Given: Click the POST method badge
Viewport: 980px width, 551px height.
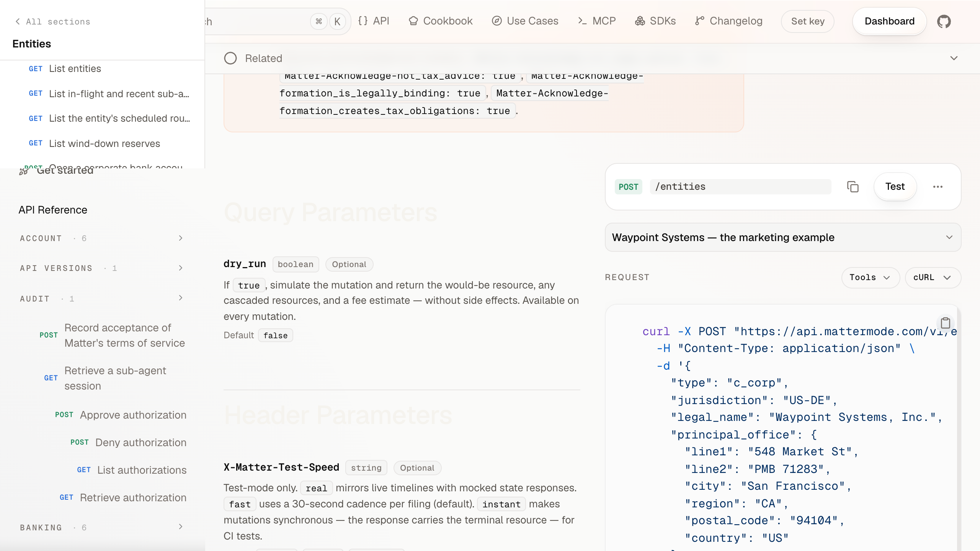Looking at the screenshot, I should 628,187.
